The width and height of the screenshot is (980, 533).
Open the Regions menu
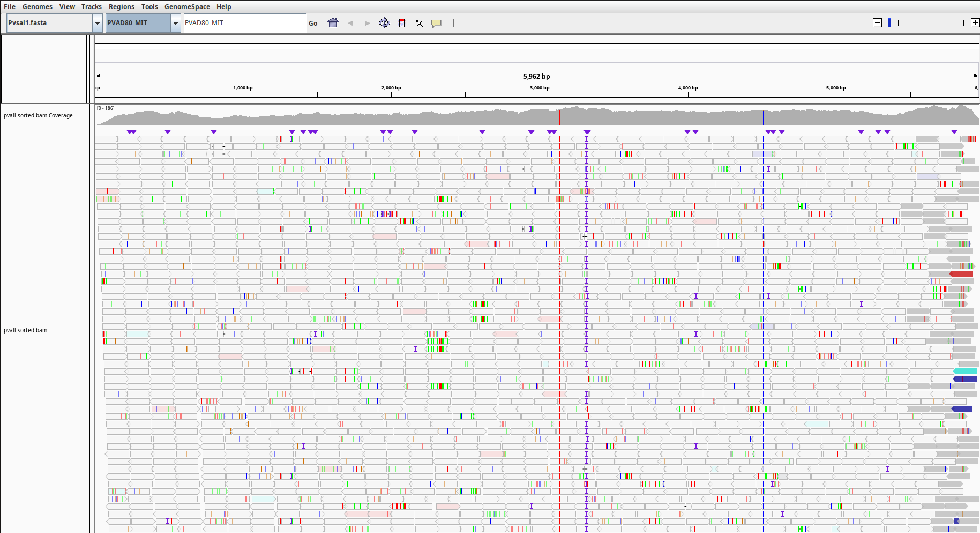[121, 6]
